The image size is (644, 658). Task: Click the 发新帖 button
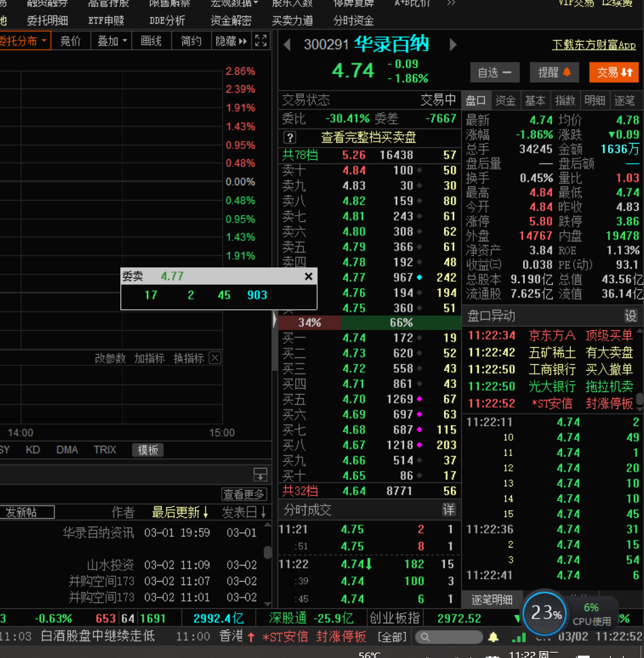click(x=26, y=512)
